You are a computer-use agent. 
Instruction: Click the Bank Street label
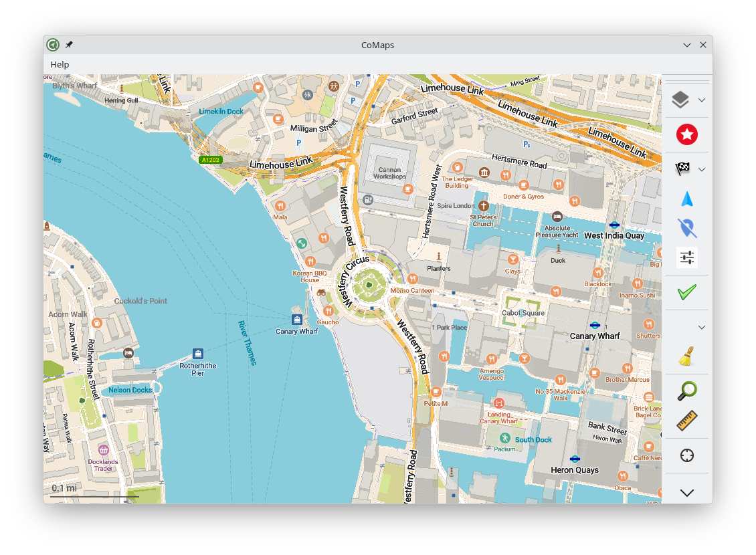point(607,427)
